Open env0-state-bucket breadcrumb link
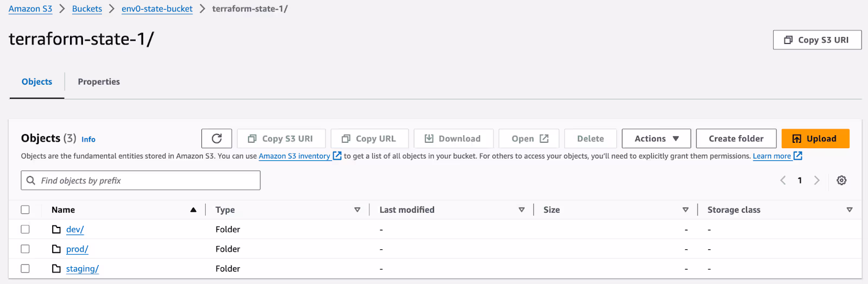This screenshot has height=284, width=868. tap(157, 9)
